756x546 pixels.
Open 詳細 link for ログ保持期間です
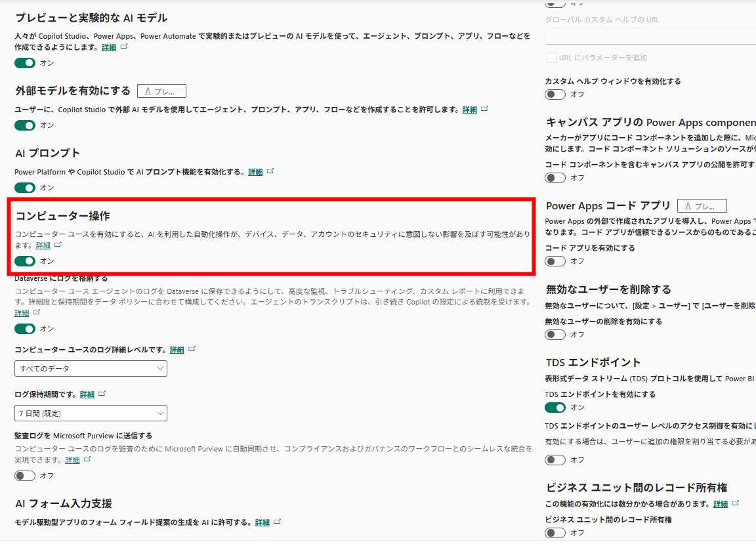(x=87, y=394)
